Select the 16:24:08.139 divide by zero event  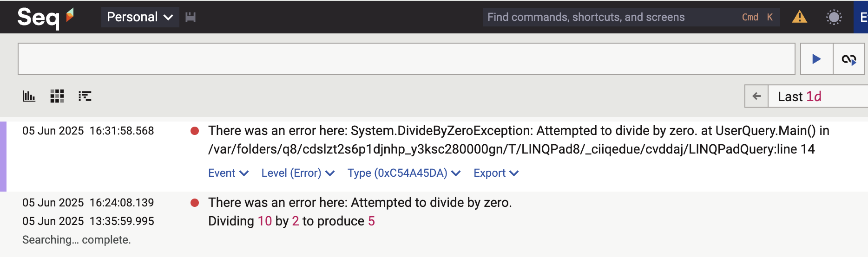(360, 203)
